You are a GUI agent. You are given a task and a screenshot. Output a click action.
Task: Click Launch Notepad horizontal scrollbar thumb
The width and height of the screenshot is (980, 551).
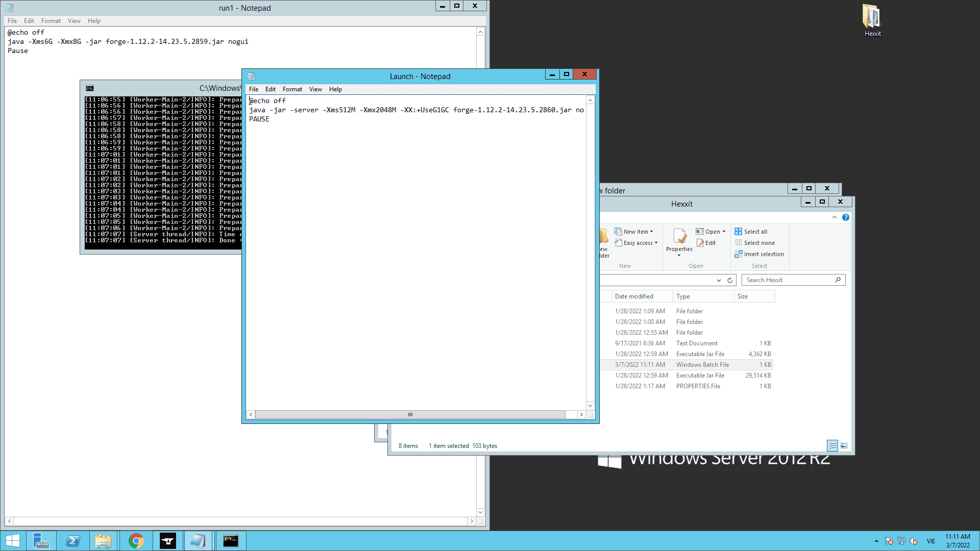pos(410,415)
